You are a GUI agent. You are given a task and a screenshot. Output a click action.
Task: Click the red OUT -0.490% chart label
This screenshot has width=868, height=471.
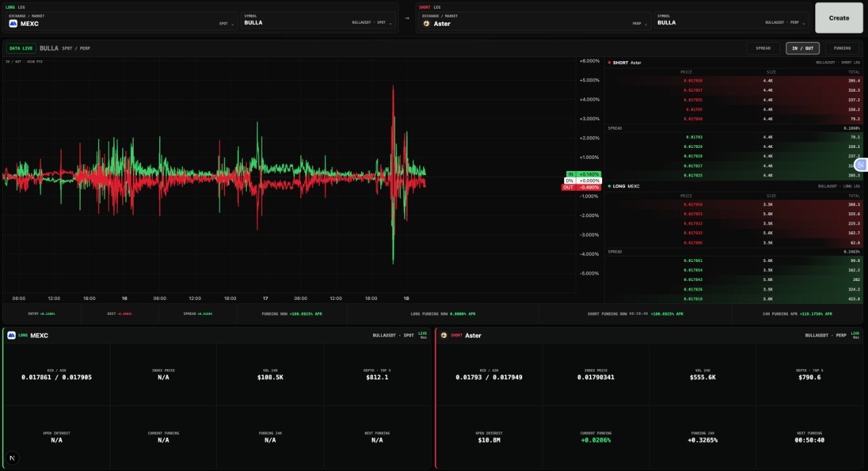click(x=581, y=187)
